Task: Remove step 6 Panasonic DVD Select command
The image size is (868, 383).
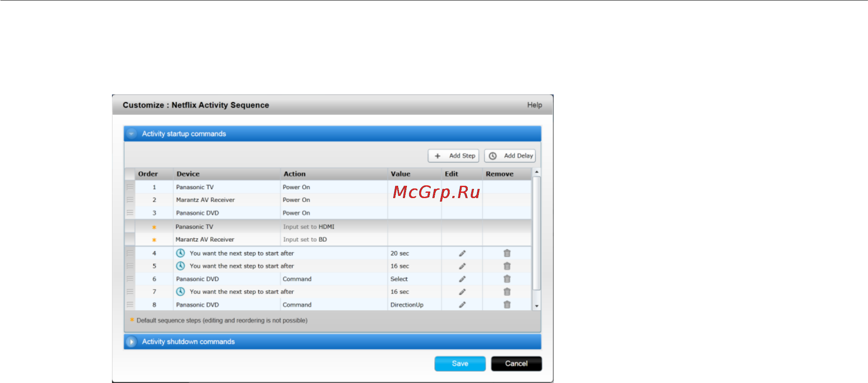Action: [x=507, y=279]
